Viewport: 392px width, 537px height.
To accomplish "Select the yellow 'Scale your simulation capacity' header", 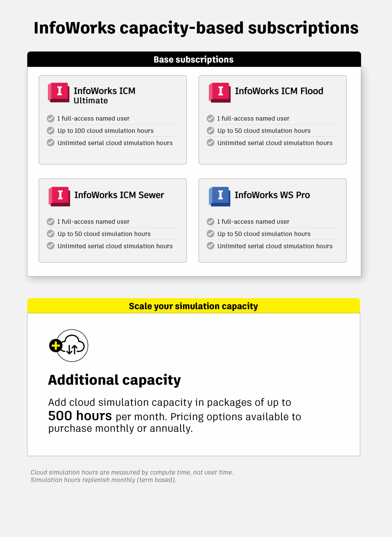I will 193,306.
